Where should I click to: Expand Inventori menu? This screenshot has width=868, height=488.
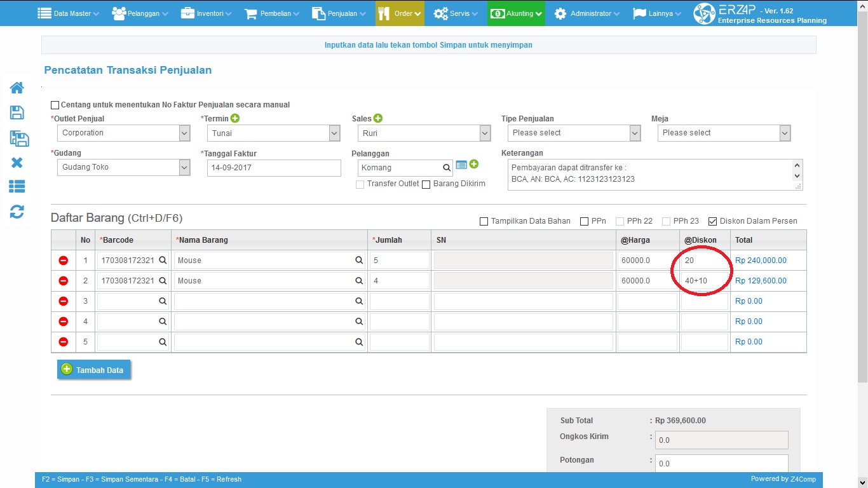[x=206, y=13]
